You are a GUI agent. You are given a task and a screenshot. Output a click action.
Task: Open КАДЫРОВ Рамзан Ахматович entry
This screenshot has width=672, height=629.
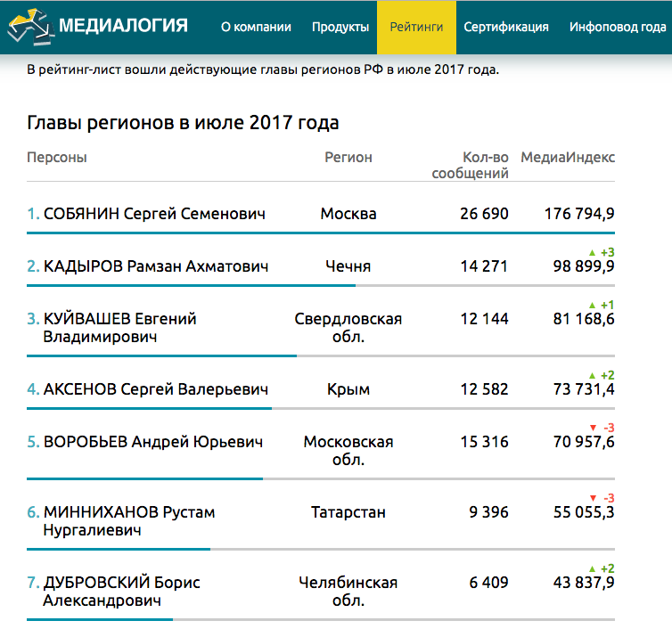[x=156, y=266]
